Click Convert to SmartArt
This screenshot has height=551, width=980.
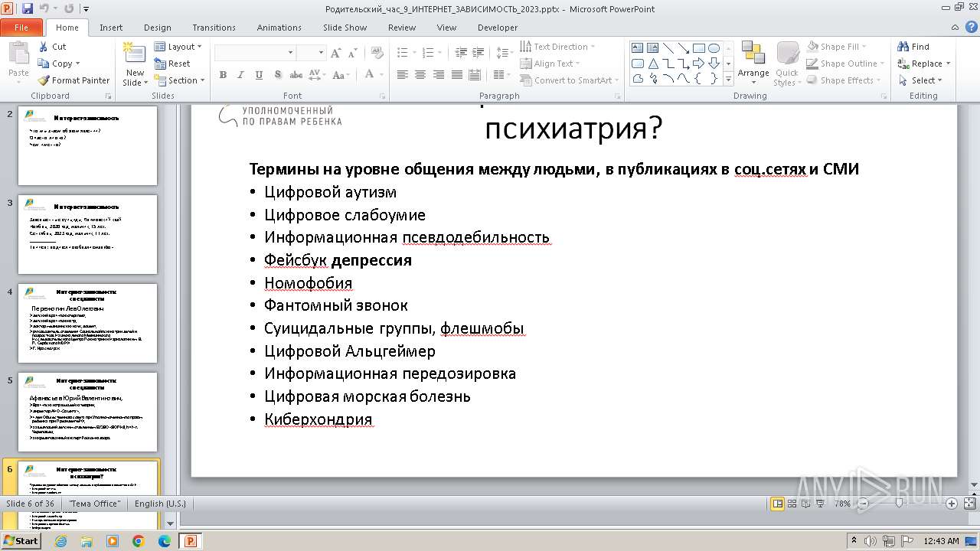tap(570, 80)
